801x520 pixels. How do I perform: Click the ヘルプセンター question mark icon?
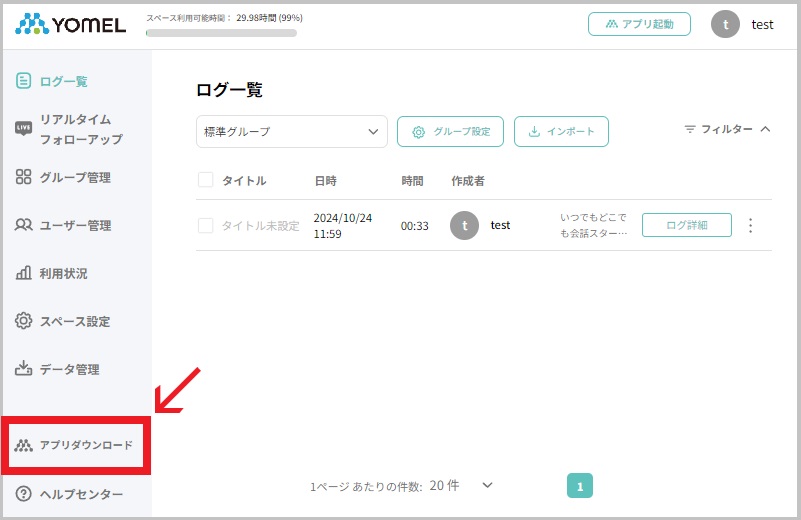[x=23, y=493]
